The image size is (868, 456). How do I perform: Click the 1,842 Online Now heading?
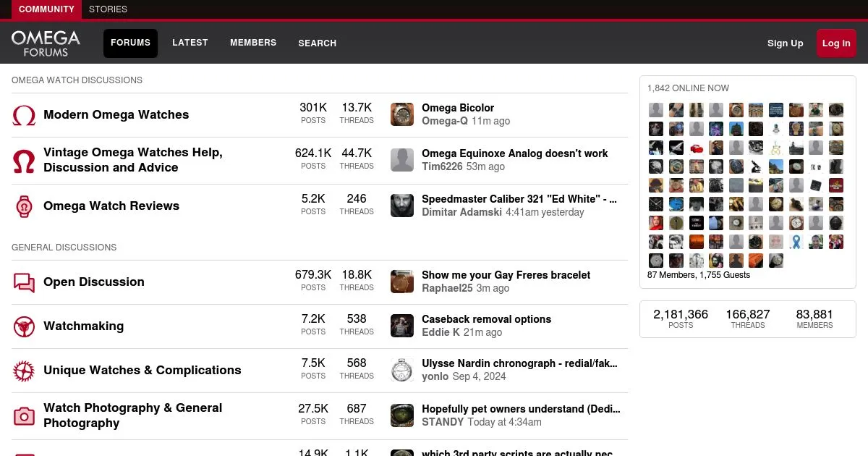coord(688,88)
